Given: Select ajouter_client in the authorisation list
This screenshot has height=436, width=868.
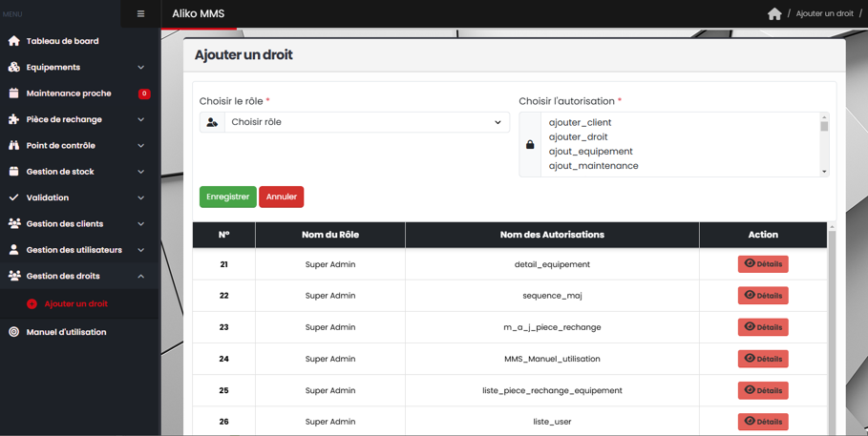Looking at the screenshot, I should [580, 123].
